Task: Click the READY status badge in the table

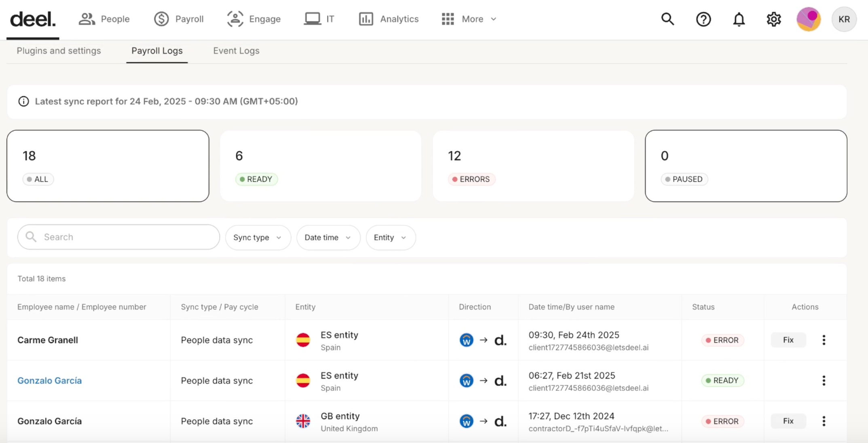Action: (x=722, y=380)
